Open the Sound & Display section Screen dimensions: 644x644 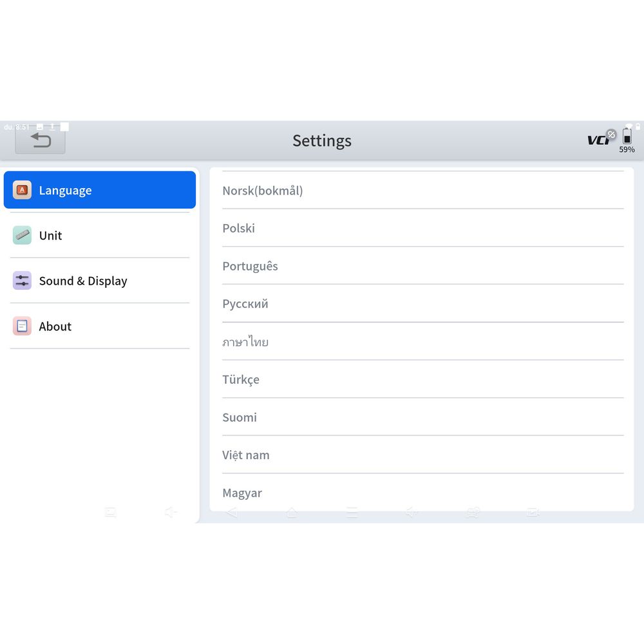click(x=100, y=281)
